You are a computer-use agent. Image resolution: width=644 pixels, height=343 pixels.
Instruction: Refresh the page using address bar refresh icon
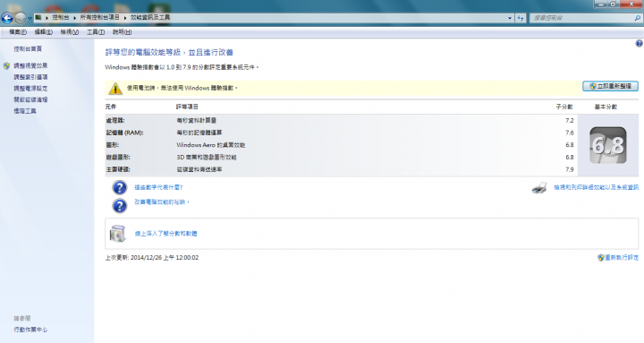(x=521, y=18)
